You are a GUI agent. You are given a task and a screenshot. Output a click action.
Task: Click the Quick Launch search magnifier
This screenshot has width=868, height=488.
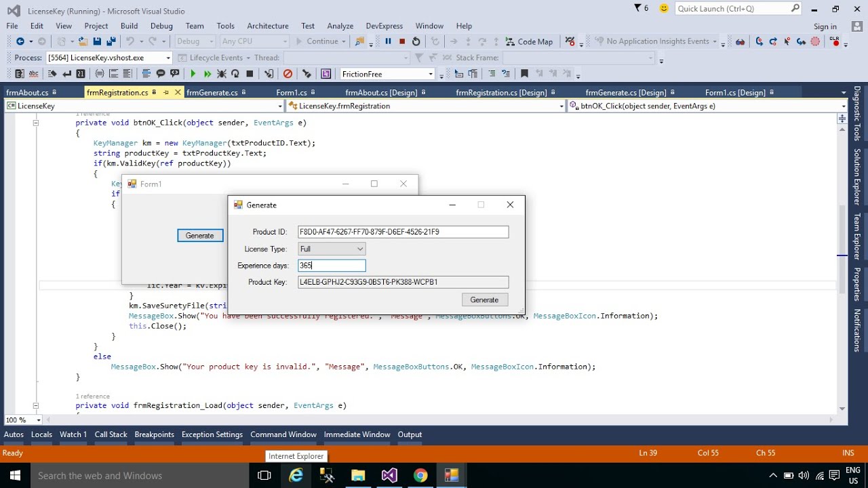point(795,8)
